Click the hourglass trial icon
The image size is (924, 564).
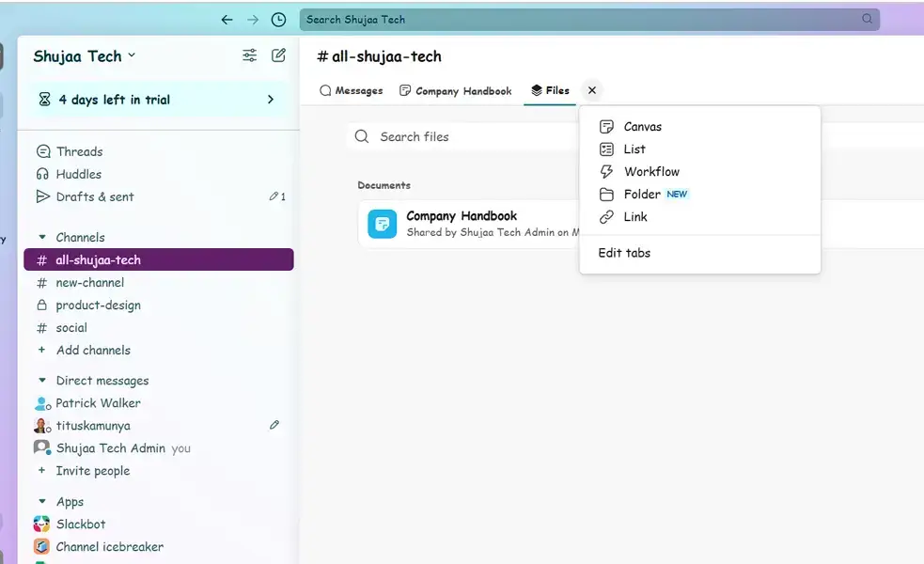[44, 100]
